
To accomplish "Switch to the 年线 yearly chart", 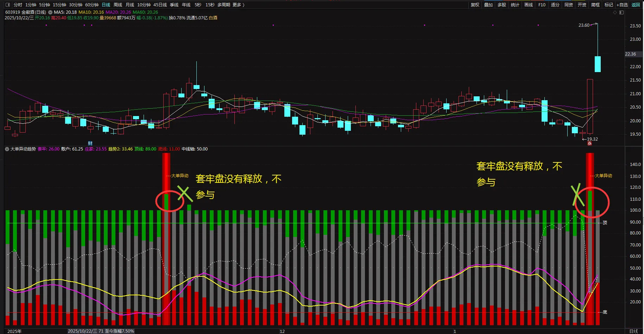I will tap(186, 5).
